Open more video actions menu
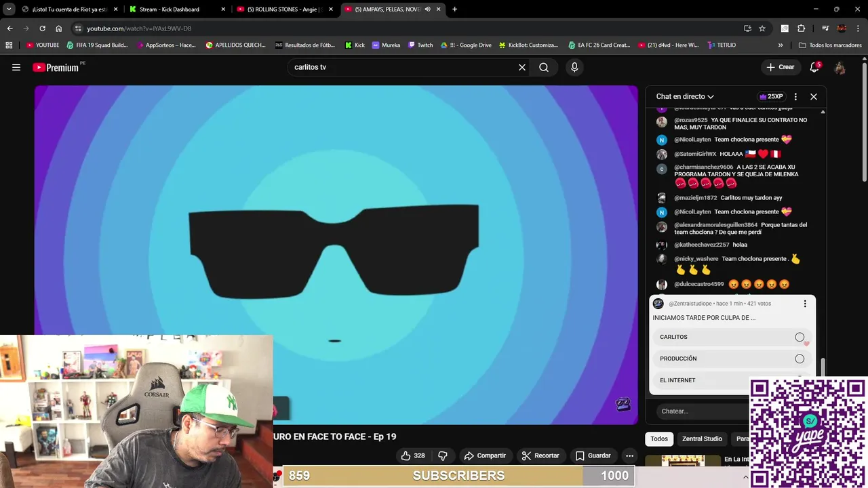This screenshot has height=488, width=868. pos(629,455)
